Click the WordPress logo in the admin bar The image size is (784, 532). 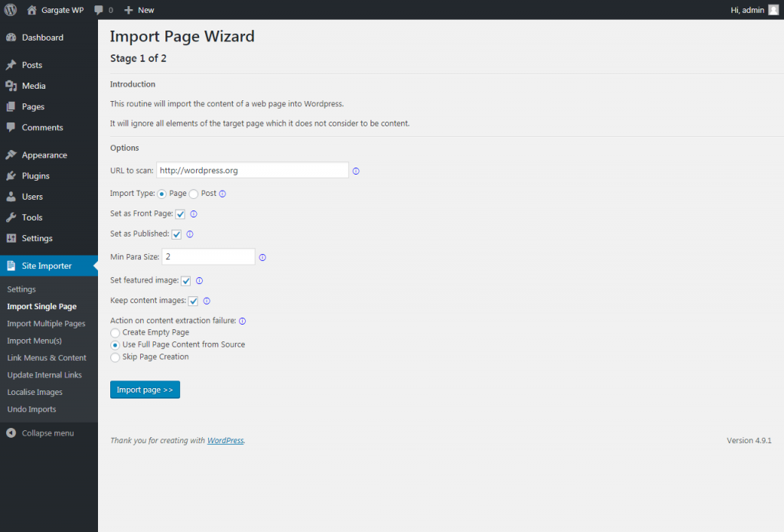pyautogui.click(x=10, y=9)
